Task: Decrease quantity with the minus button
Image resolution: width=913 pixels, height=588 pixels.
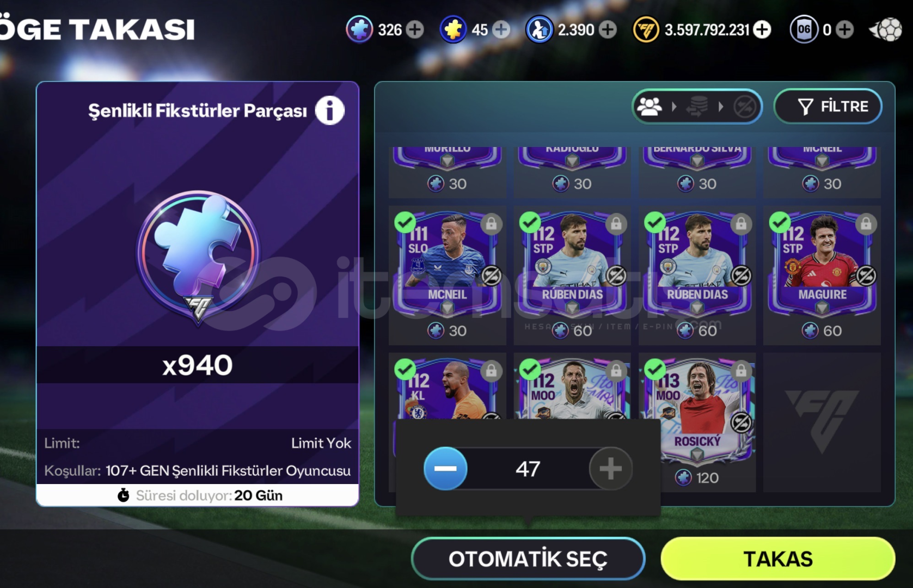Action: click(x=445, y=469)
